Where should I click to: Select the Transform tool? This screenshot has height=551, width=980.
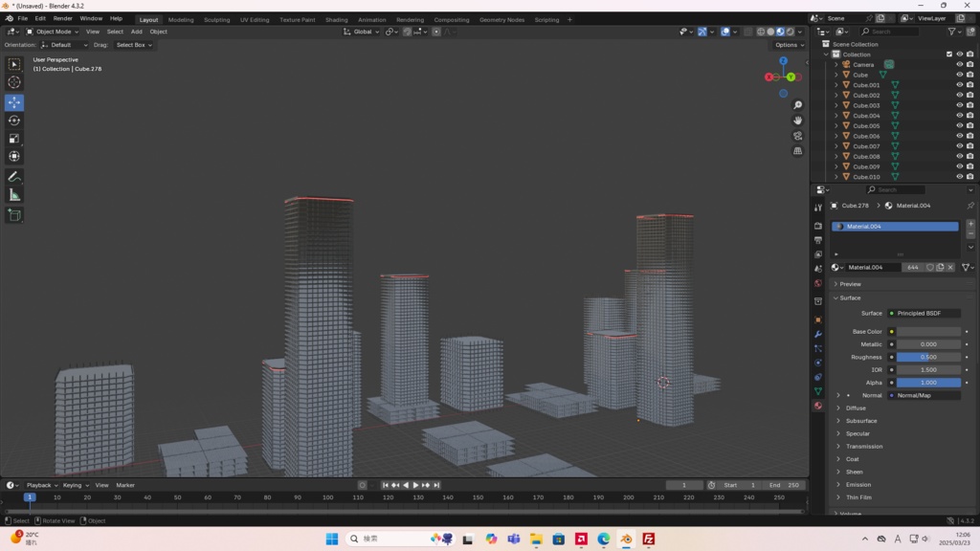[x=14, y=156]
